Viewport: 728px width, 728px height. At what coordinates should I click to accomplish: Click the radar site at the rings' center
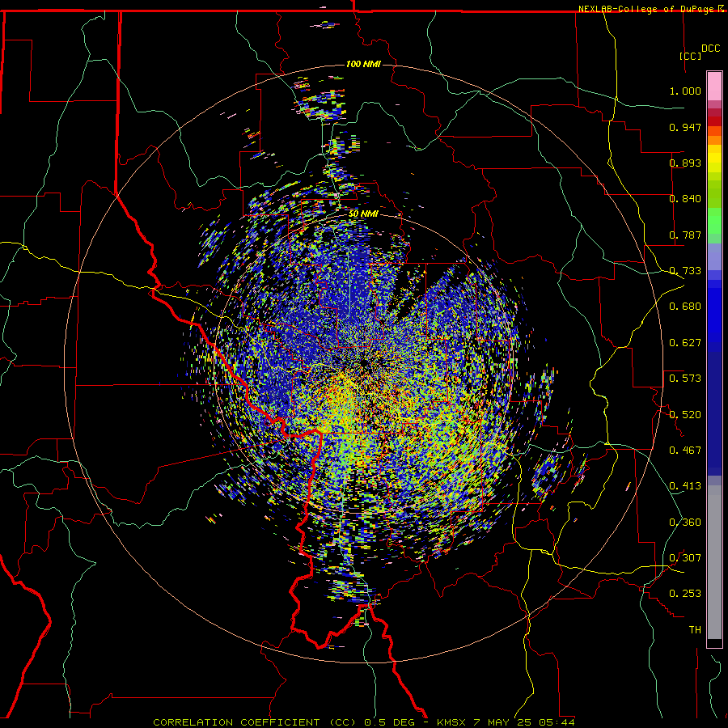pos(364,363)
